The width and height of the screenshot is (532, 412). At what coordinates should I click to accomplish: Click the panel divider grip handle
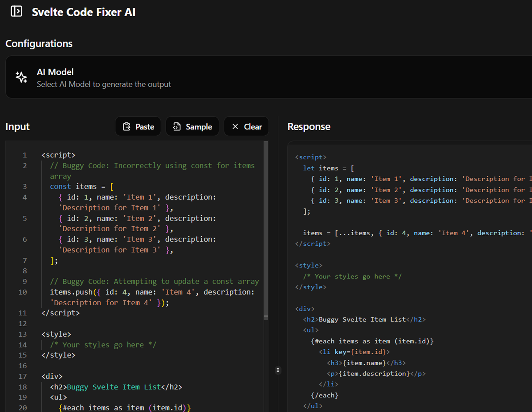coord(278,370)
